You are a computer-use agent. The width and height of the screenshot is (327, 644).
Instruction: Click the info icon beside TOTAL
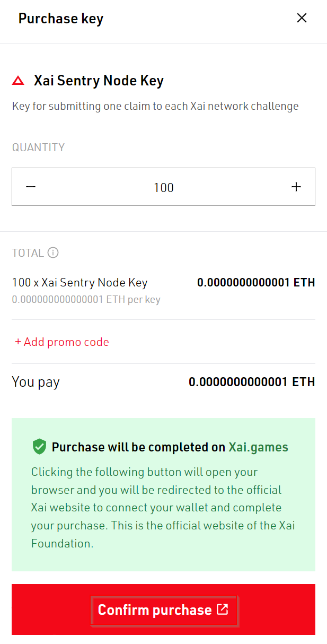pos(53,253)
